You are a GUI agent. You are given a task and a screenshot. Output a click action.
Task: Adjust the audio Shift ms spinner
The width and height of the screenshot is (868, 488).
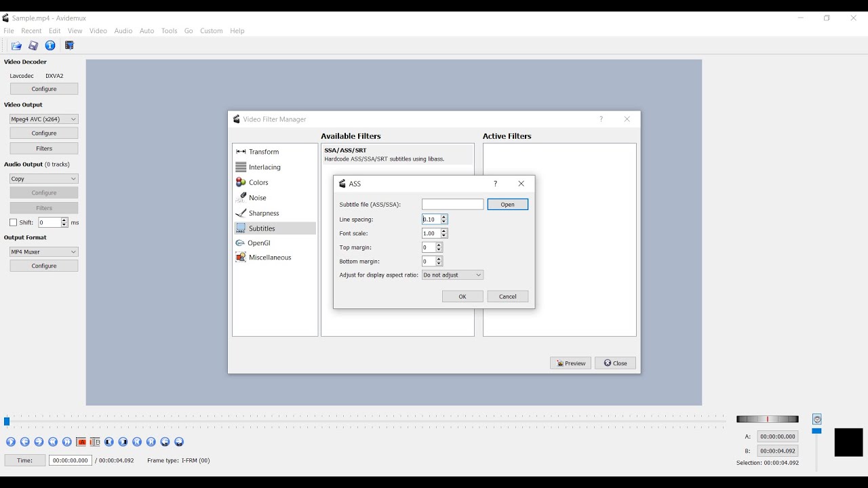[x=64, y=222]
